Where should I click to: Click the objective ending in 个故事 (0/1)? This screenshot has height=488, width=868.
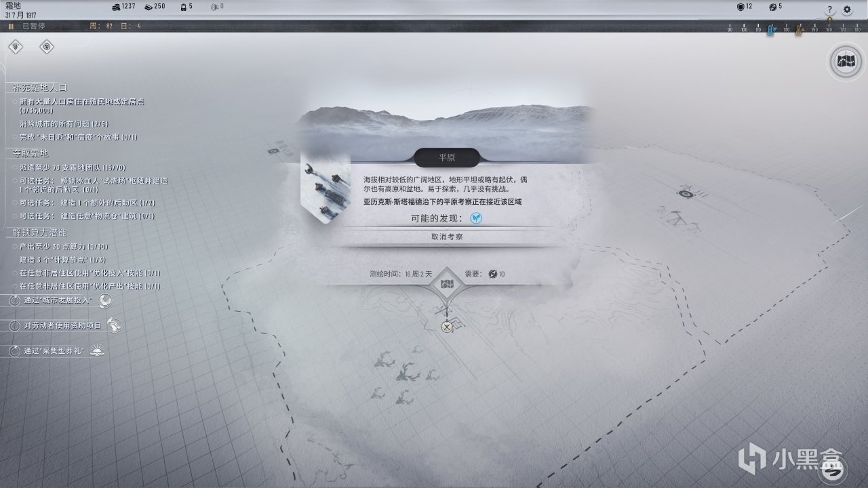[x=78, y=137]
